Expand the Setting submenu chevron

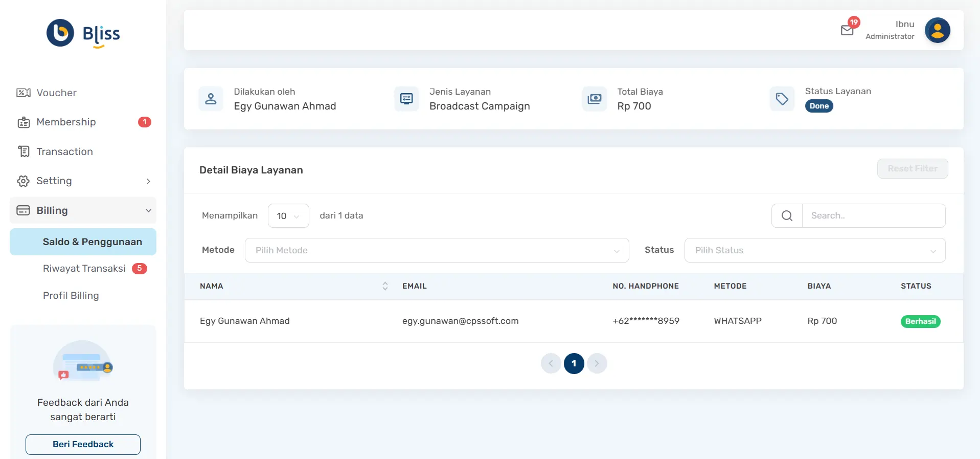pos(148,181)
